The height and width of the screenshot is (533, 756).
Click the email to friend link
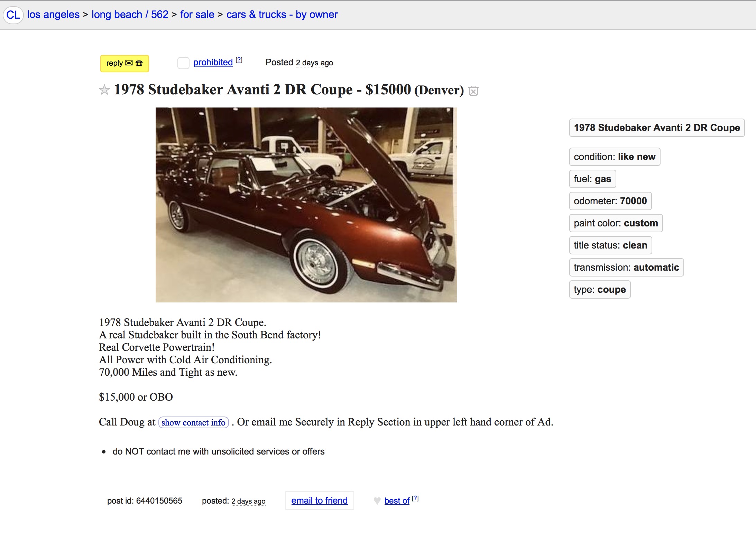pyautogui.click(x=319, y=501)
